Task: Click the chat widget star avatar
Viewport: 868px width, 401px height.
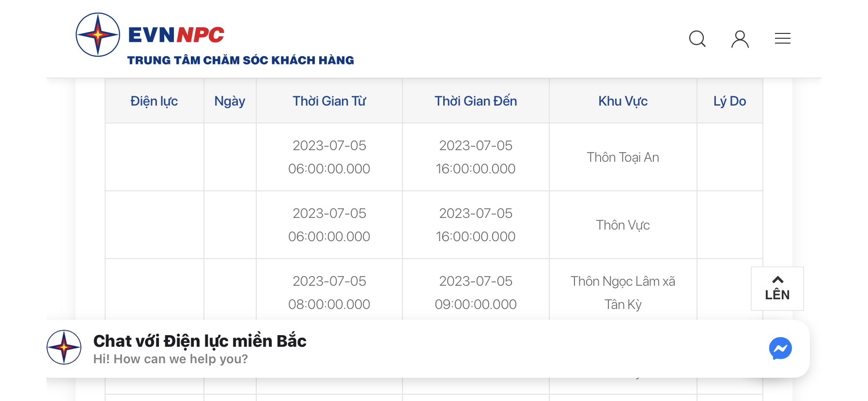Action: click(x=64, y=347)
